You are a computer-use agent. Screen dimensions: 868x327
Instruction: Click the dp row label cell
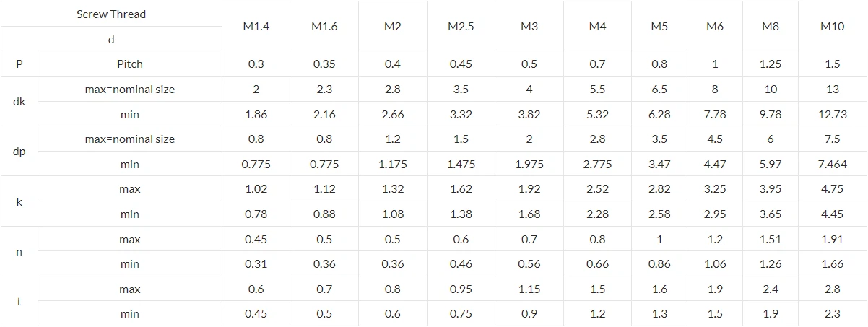pos(19,152)
